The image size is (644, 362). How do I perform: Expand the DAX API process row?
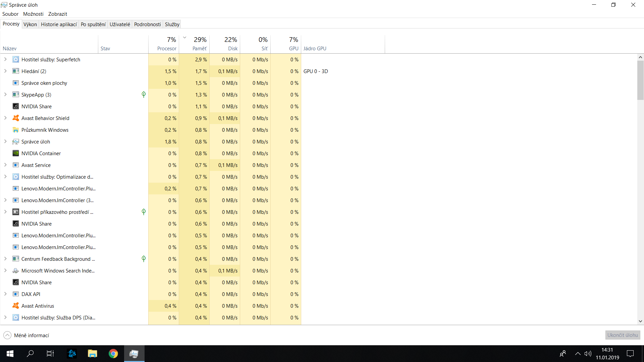point(5,294)
